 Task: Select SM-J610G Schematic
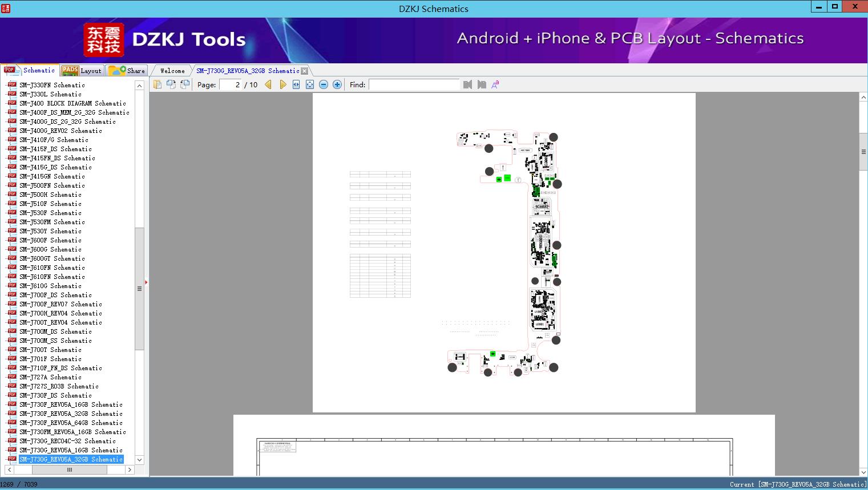pyautogui.click(x=50, y=286)
